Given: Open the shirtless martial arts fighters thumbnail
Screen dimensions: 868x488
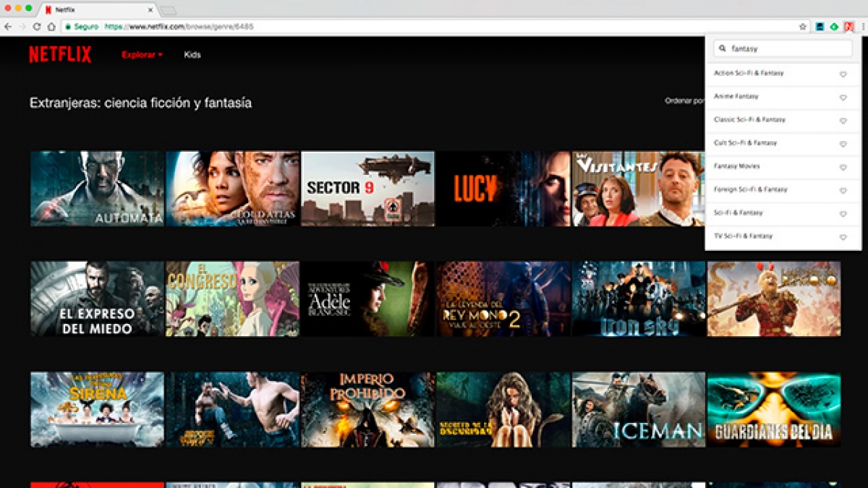Looking at the screenshot, I should click(233, 410).
